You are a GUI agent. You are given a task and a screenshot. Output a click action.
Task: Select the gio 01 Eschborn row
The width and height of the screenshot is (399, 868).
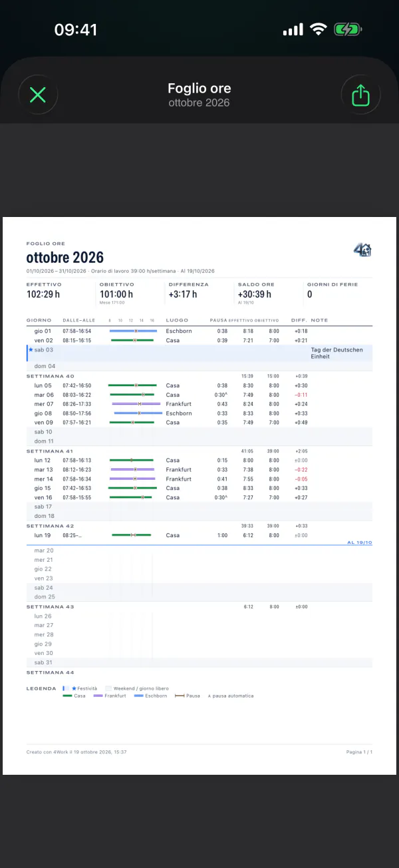pos(199,331)
